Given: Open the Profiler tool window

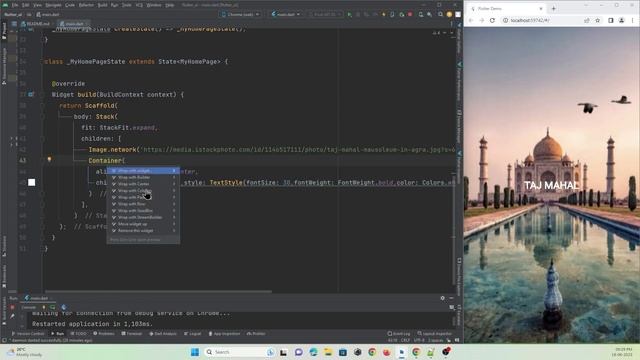Looking at the screenshot, I should coord(256,334).
